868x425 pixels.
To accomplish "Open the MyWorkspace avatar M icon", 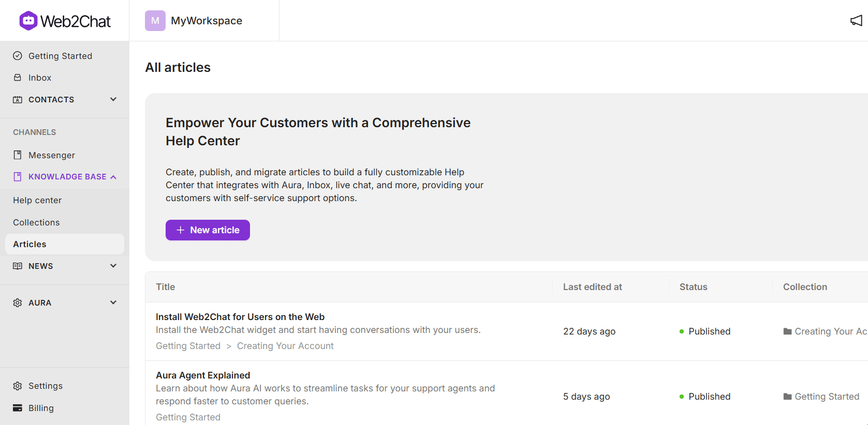I will 155,21.
